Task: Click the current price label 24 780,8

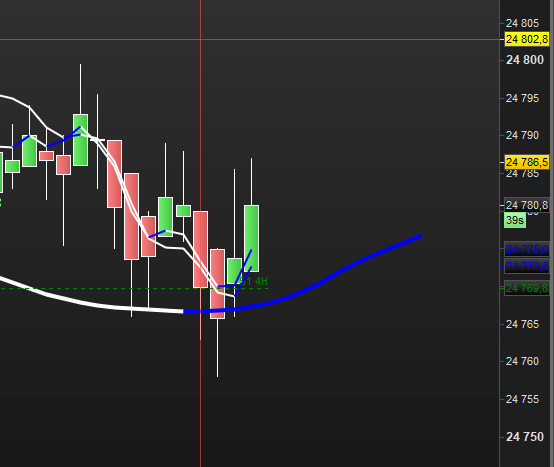Action: [526, 205]
